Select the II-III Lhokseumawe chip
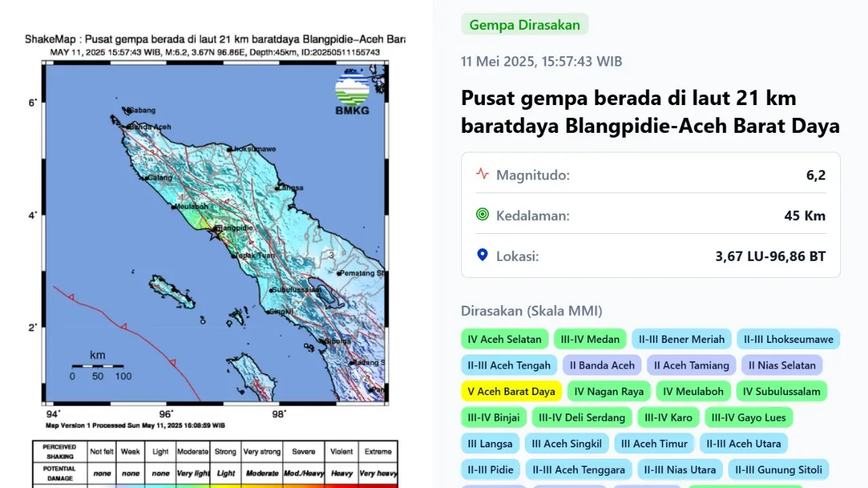The width and height of the screenshot is (868, 488). [789, 339]
